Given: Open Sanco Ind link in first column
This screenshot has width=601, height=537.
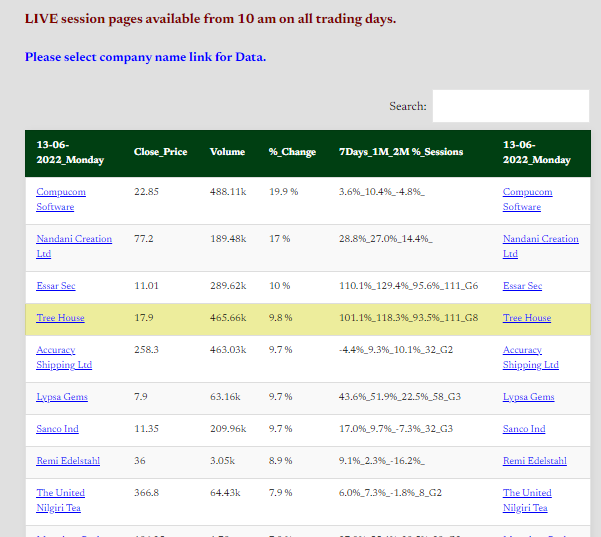Looking at the screenshot, I should (x=57, y=429).
